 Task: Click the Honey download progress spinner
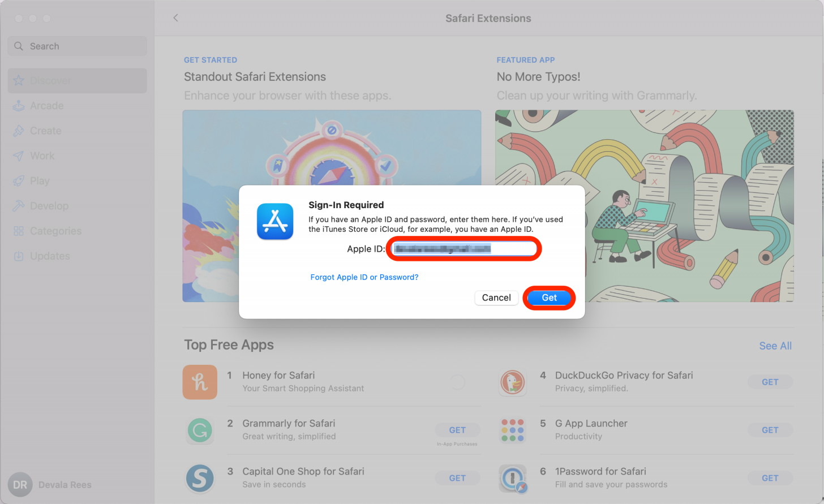click(457, 382)
